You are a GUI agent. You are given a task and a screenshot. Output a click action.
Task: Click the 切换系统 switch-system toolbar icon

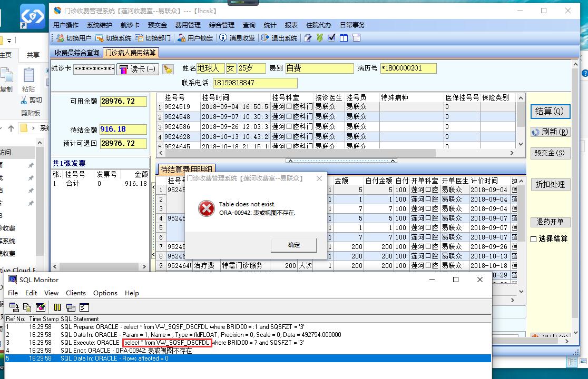pyautogui.click(x=100, y=38)
